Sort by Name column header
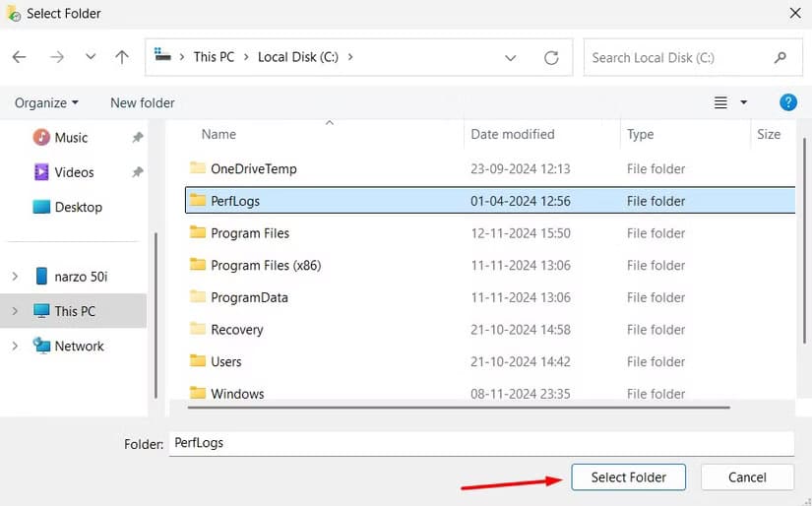Viewport: 812px width, 506px height. point(219,134)
